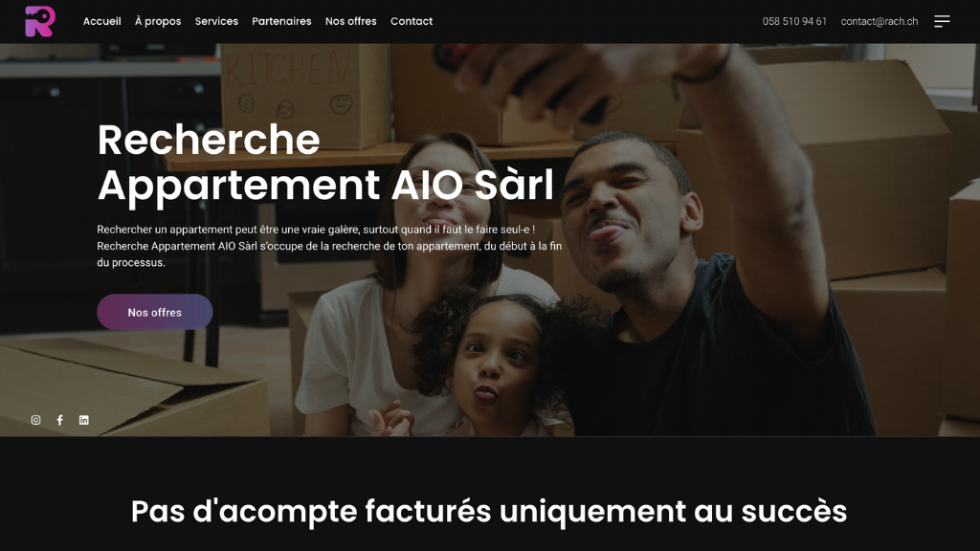The width and height of the screenshot is (980, 551).
Task: Open the À propos menu item
Action: tap(158, 21)
